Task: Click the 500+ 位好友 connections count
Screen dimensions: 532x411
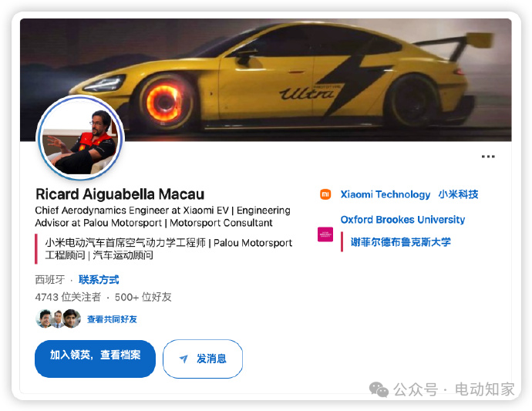Action: 143,298
